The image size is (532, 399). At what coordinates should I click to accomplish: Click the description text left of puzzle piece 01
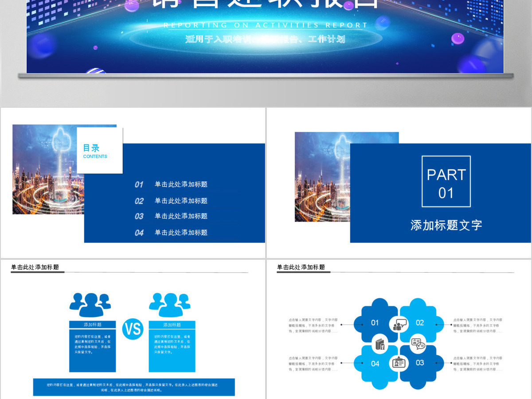click(x=313, y=325)
